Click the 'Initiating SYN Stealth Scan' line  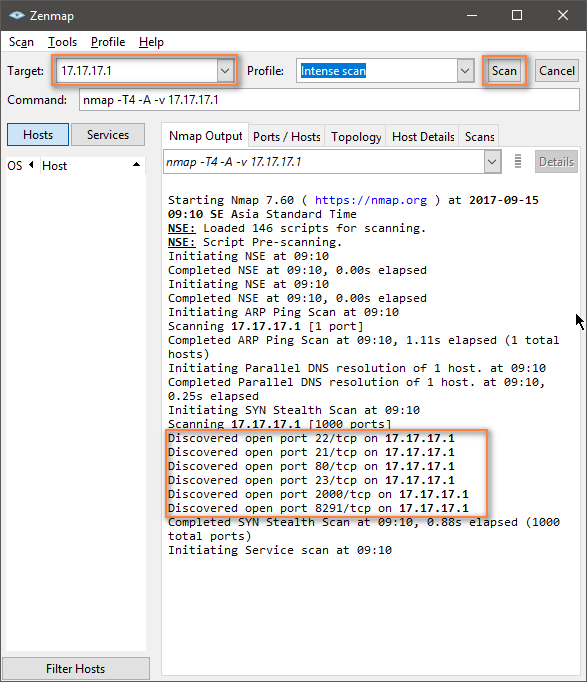[x=294, y=410]
